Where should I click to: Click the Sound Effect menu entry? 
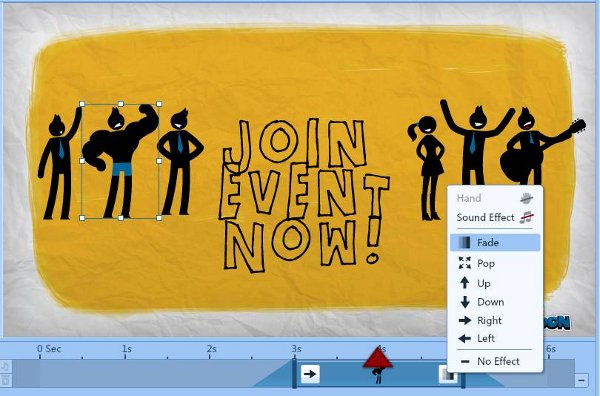pos(495,217)
